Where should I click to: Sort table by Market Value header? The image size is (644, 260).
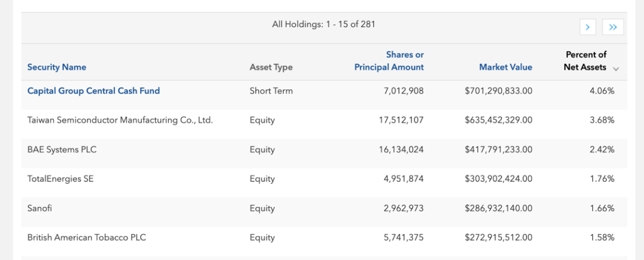[506, 67]
